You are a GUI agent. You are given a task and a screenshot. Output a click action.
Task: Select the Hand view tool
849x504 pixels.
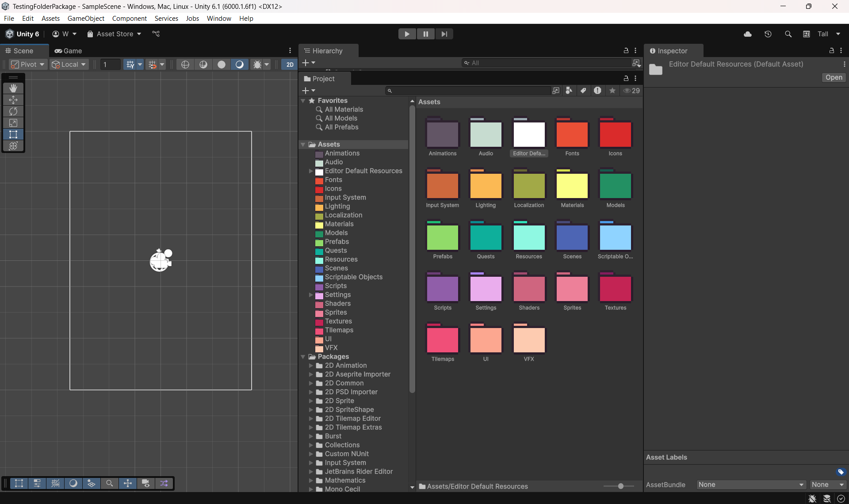pyautogui.click(x=13, y=88)
